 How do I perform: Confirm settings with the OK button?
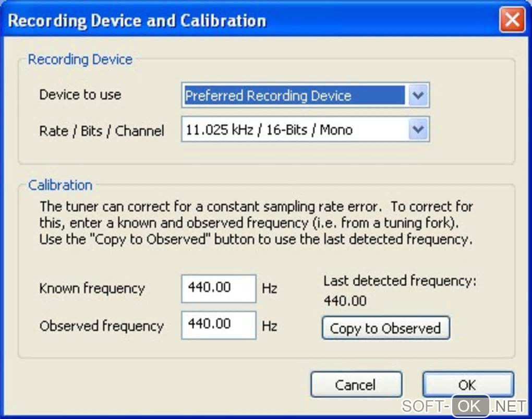click(468, 385)
